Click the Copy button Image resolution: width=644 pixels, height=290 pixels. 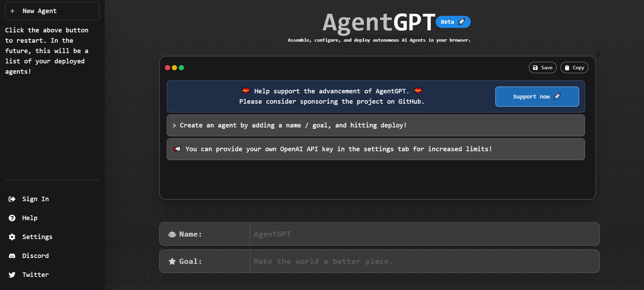pyautogui.click(x=574, y=68)
